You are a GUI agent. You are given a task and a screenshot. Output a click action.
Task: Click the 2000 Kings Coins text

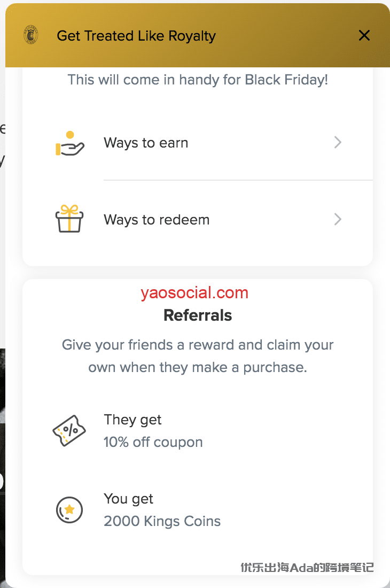click(162, 521)
